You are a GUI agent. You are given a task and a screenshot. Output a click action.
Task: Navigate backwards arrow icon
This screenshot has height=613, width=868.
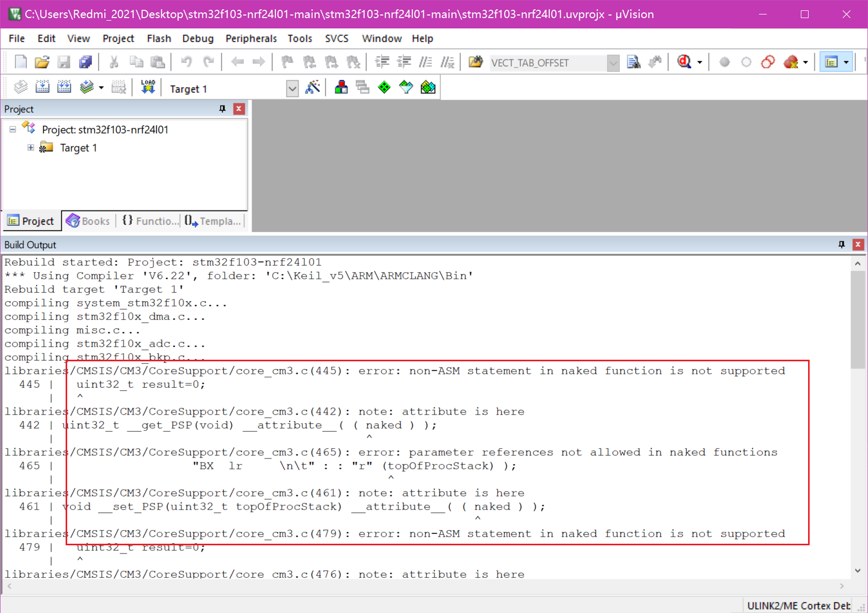point(237,62)
